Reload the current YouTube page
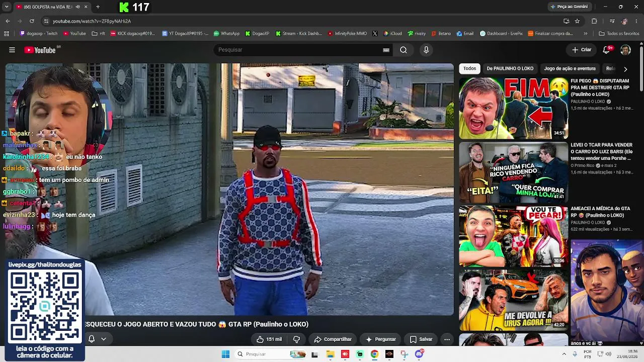This screenshot has height=362, width=644. click(x=32, y=21)
